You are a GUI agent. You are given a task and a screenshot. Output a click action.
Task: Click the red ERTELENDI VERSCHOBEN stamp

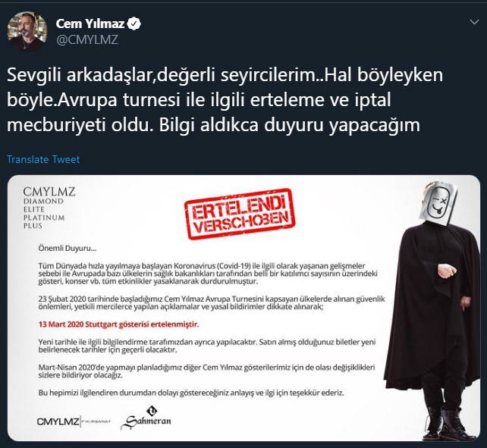(240, 214)
